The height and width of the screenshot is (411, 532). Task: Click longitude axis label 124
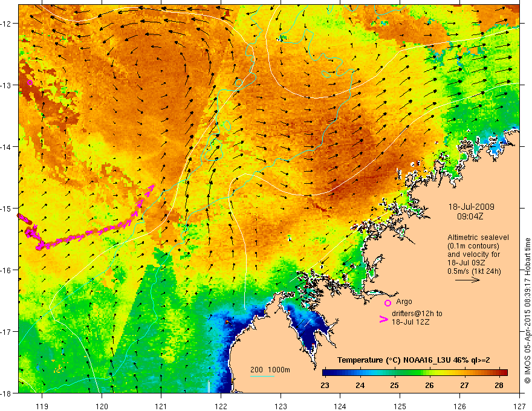(340, 406)
